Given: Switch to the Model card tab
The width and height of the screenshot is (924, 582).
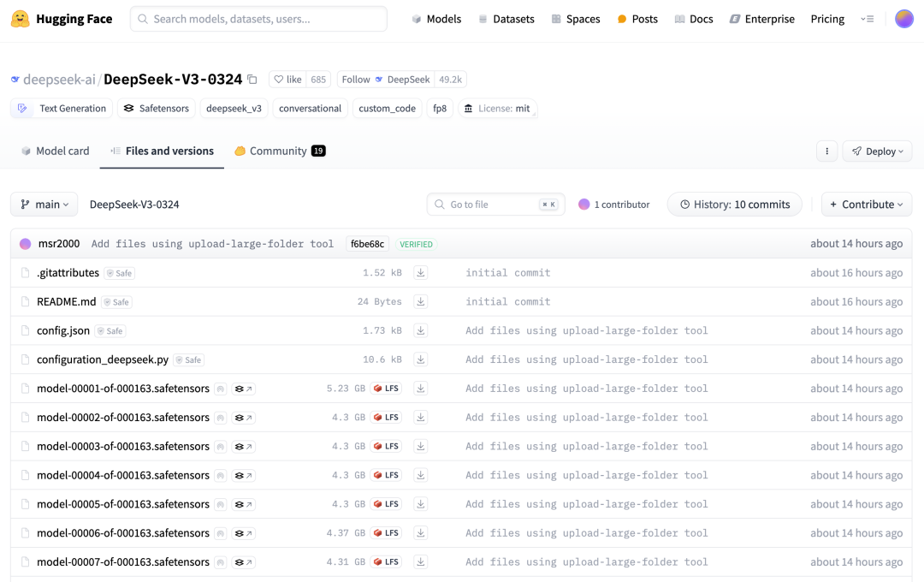Looking at the screenshot, I should point(56,151).
